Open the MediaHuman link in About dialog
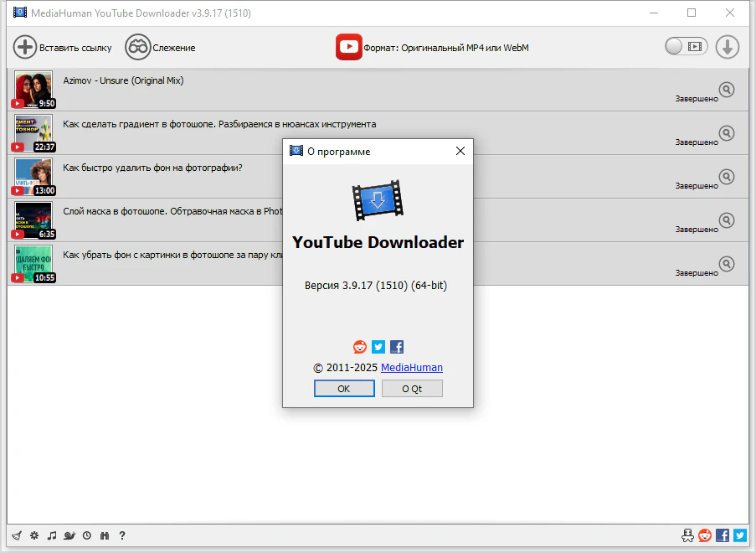This screenshot has width=756, height=553. coord(412,368)
